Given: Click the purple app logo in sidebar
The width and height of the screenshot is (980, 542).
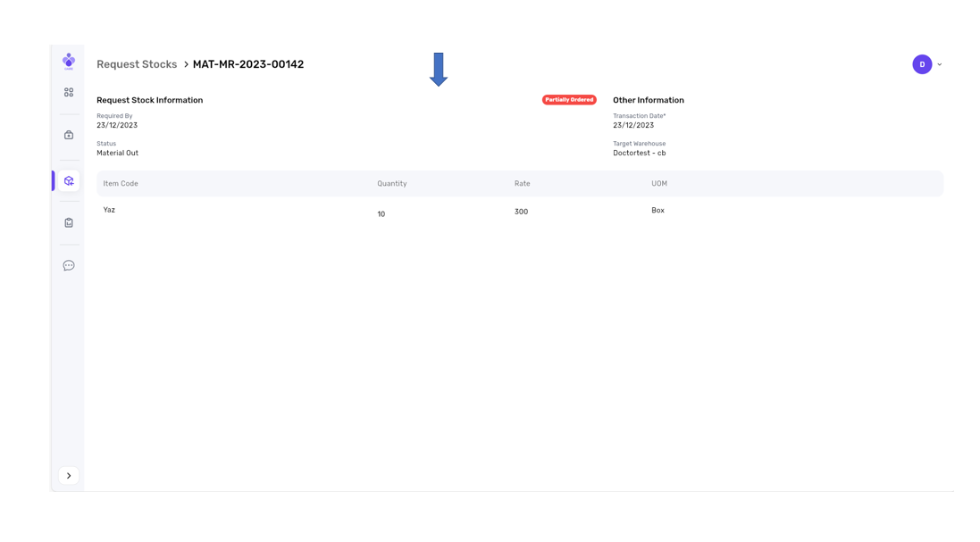Looking at the screenshot, I should (69, 61).
